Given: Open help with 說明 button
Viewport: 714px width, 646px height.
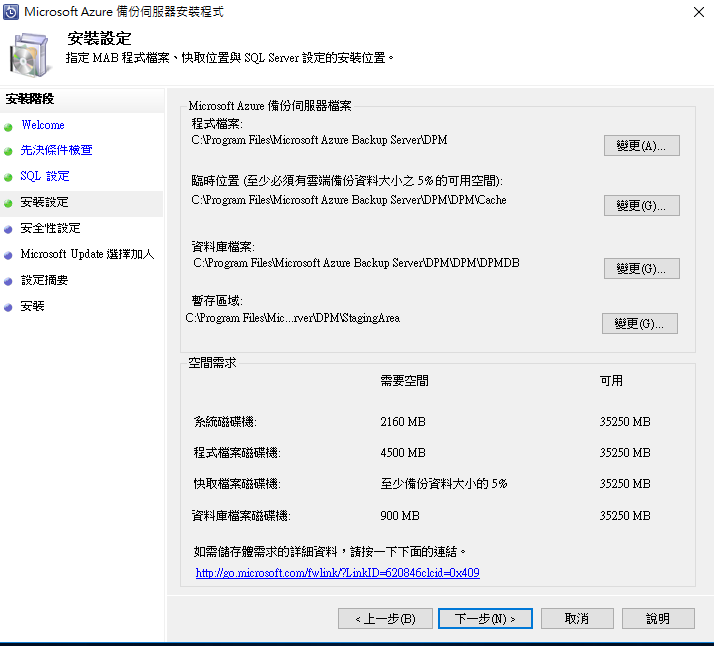Looking at the screenshot, I should point(658,619).
